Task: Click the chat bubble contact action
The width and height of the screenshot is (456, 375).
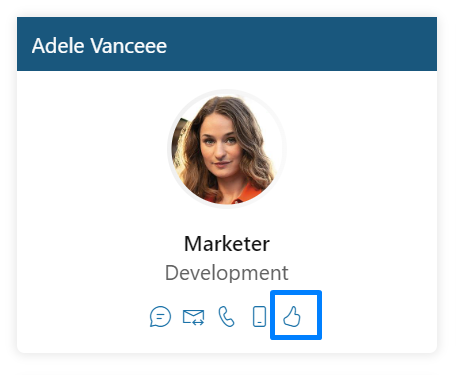Action: 160,316
